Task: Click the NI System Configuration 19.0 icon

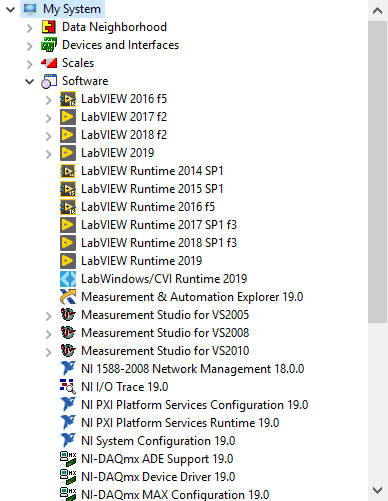Action: pyautogui.click(x=68, y=440)
